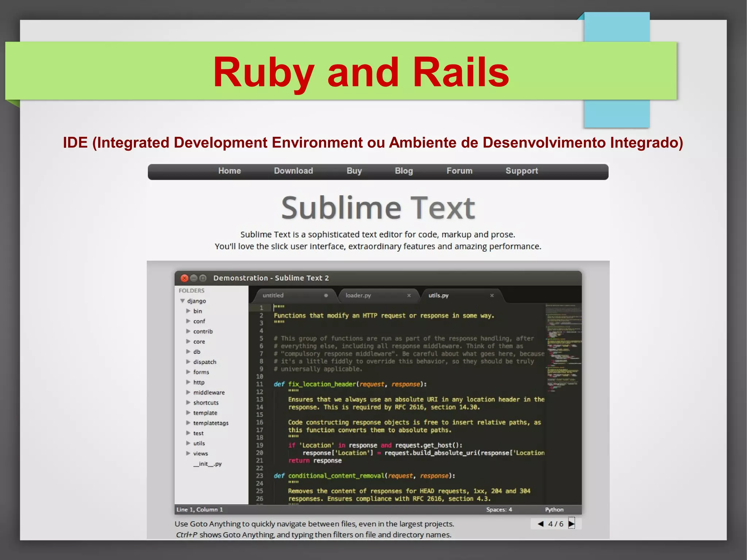Open the Home link in navigation bar
747x560 pixels.
pyautogui.click(x=229, y=171)
